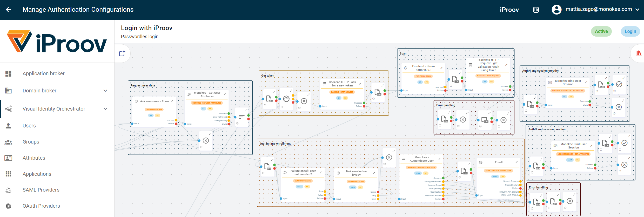Go back using the header arrow

click(x=8, y=10)
